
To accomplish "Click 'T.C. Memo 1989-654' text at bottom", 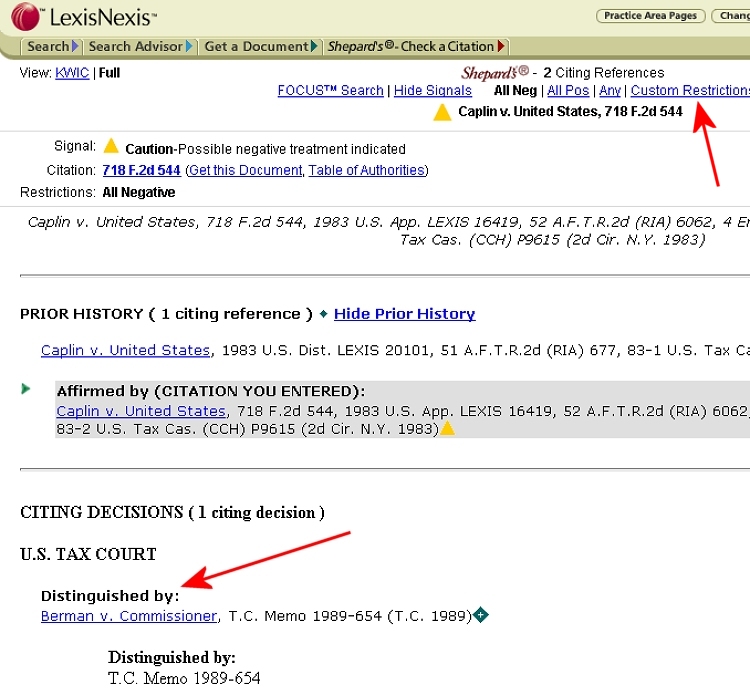I will [x=184, y=678].
